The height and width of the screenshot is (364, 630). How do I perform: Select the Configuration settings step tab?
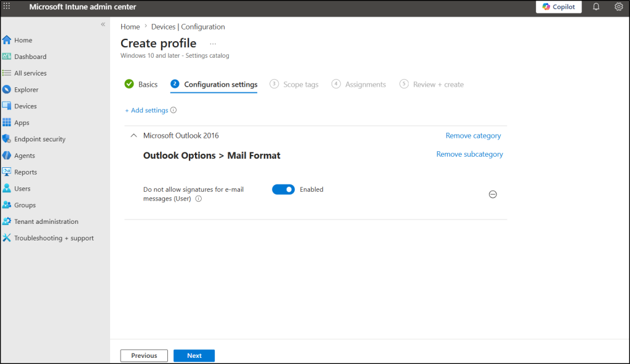tap(213, 84)
